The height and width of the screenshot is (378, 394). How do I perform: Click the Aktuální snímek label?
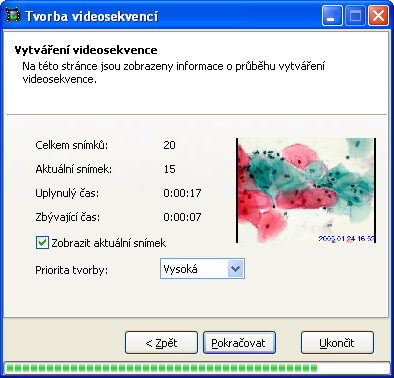[74, 169]
